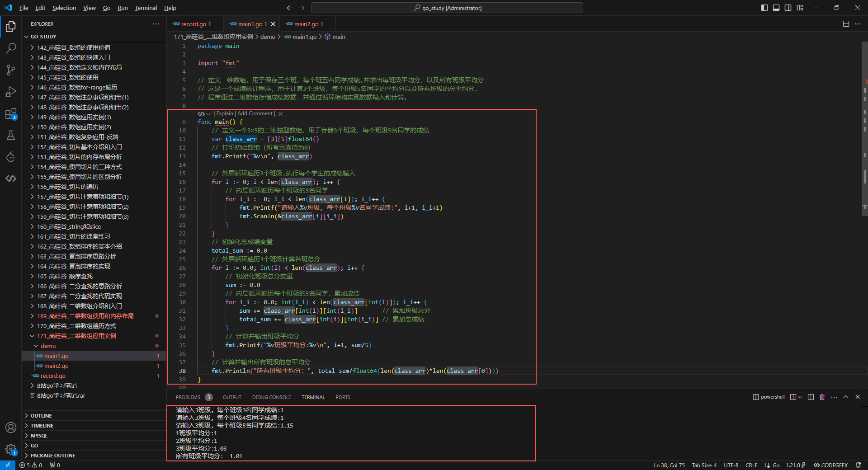
Task: Click CODEGEEX in the status bar
Action: point(831,465)
